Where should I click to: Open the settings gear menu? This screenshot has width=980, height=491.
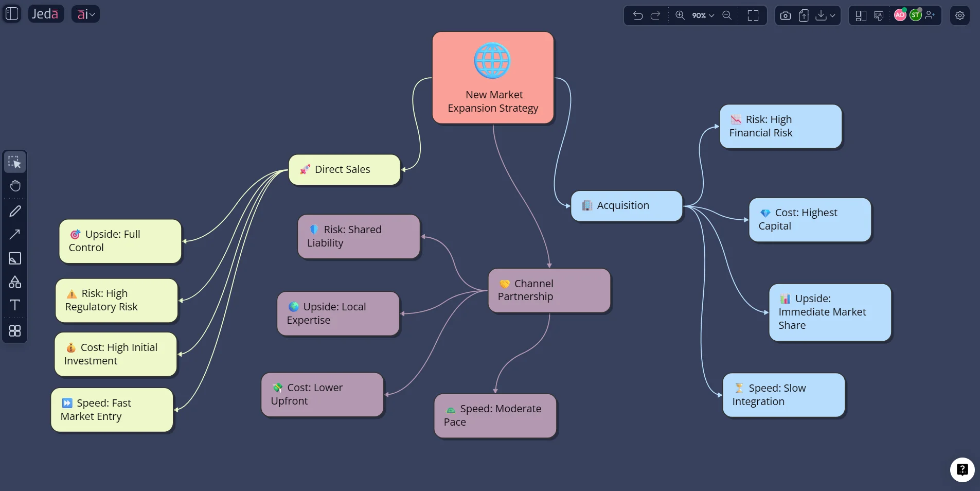[960, 15]
